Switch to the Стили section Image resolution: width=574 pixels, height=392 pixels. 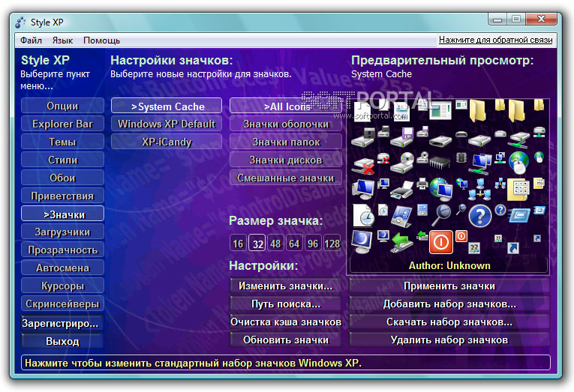(x=62, y=160)
